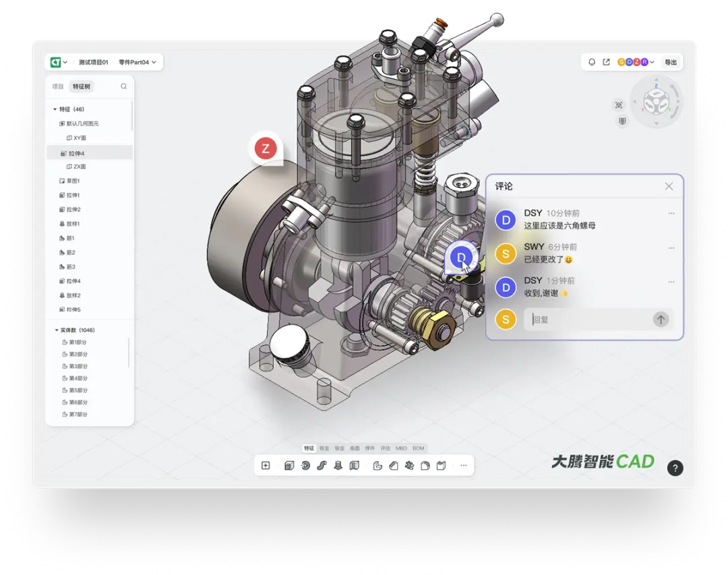This screenshot has height=575, width=728.
Task: Select the MBD toolbar tab
Action: point(401,448)
